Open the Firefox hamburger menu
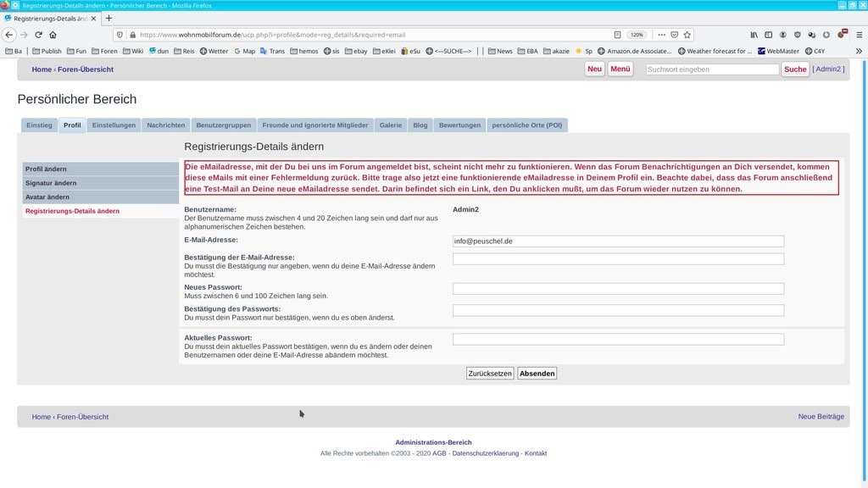868x488 pixels. [860, 34]
